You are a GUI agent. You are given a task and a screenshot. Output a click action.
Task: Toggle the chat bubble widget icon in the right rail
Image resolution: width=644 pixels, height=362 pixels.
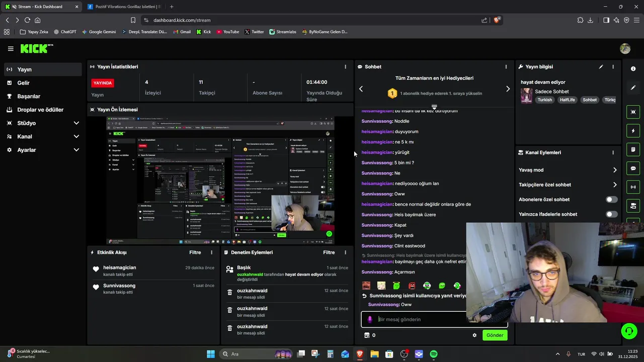(633, 168)
